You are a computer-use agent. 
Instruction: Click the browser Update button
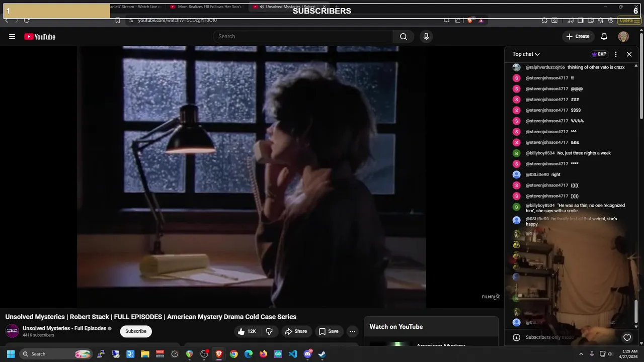coord(629,20)
